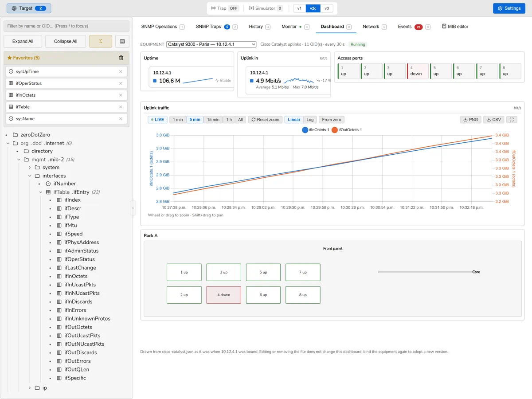Expand the ip folder chevron
Screen dimensions: 532x399
(30, 388)
